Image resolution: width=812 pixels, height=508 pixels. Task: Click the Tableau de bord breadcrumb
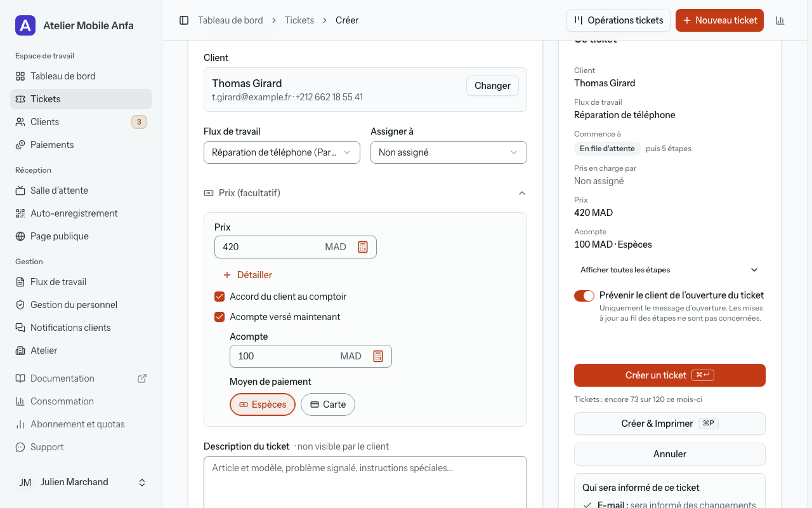230,20
